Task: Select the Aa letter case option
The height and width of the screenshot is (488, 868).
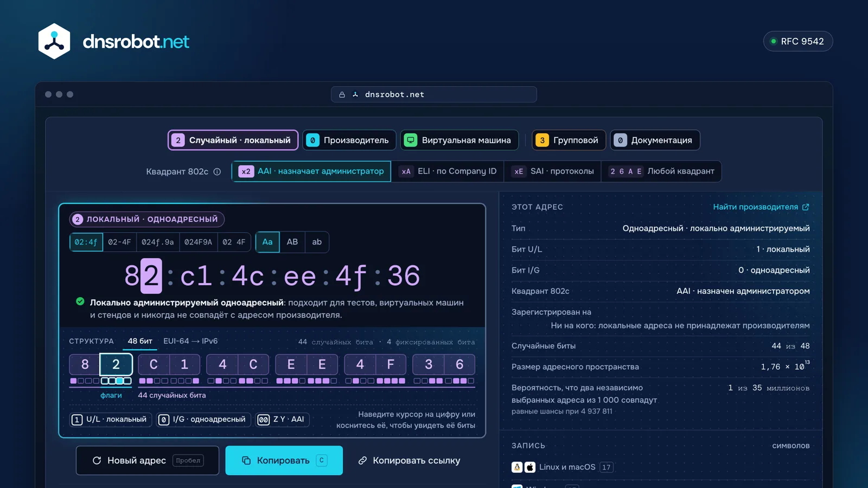Action: click(x=267, y=242)
